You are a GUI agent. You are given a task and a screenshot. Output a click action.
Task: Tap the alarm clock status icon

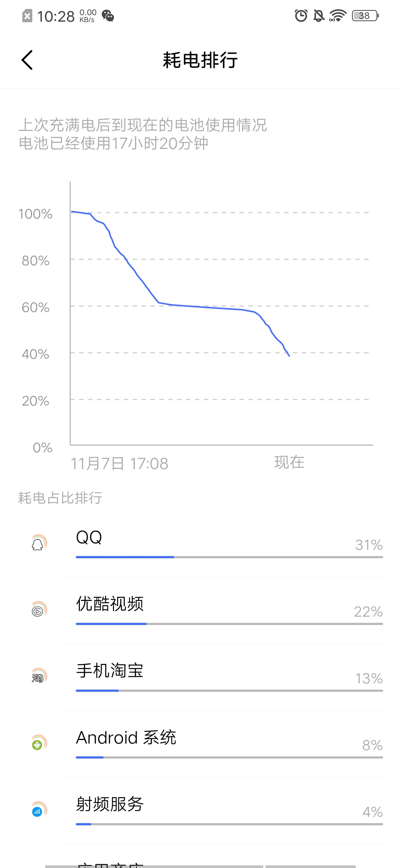click(301, 16)
